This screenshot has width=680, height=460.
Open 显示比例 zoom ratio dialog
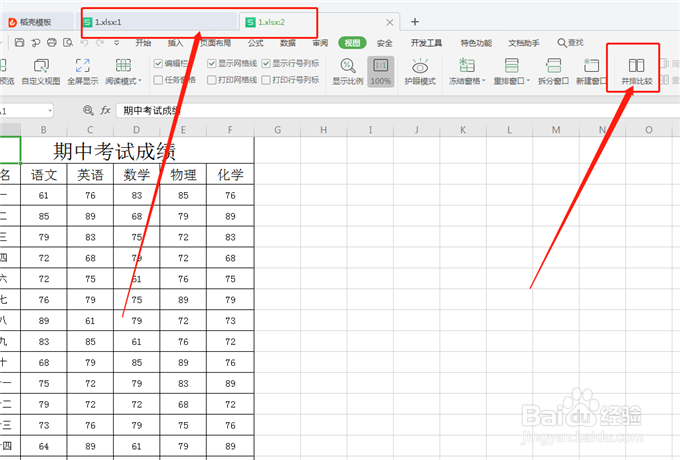(348, 72)
